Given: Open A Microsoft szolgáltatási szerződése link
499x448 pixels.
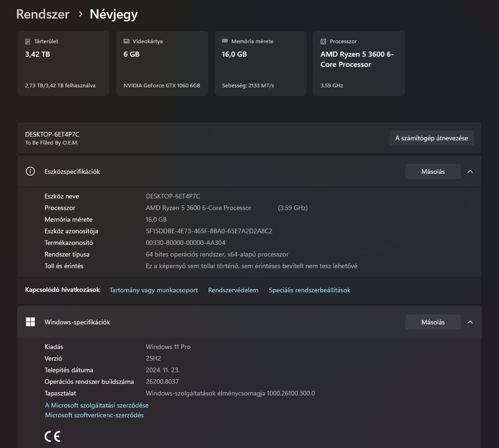Looking at the screenshot, I should 97,405.
